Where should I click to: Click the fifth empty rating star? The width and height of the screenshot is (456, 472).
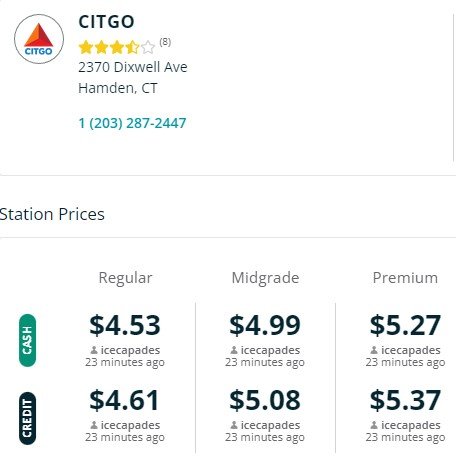click(x=148, y=47)
